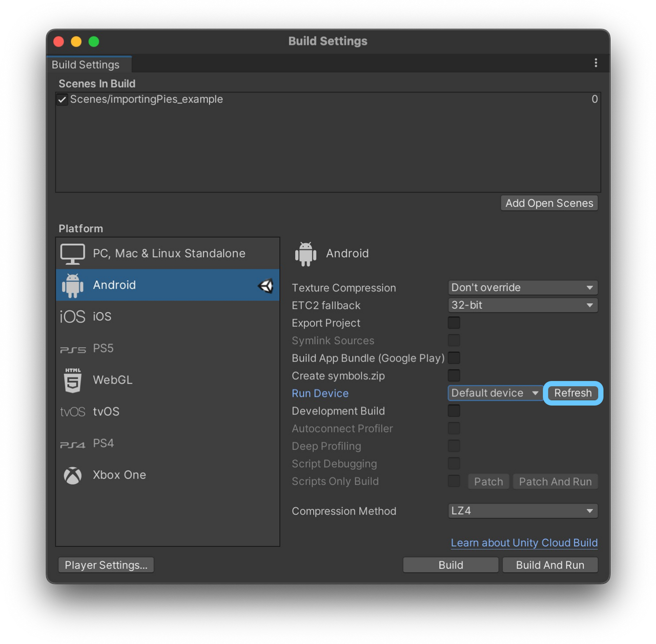Click the Texture Compression label
The width and height of the screenshot is (656, 644).
point(344,288)
